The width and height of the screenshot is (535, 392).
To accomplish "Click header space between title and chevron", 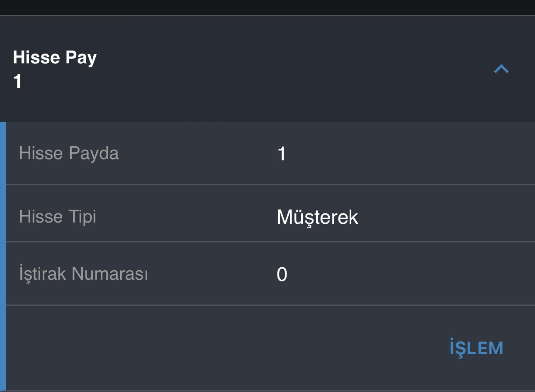I will click(x=290, y=69).
